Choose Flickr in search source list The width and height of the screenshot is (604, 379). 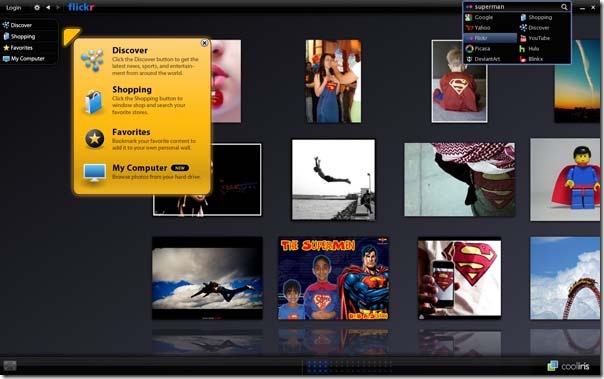pos(490,38)
